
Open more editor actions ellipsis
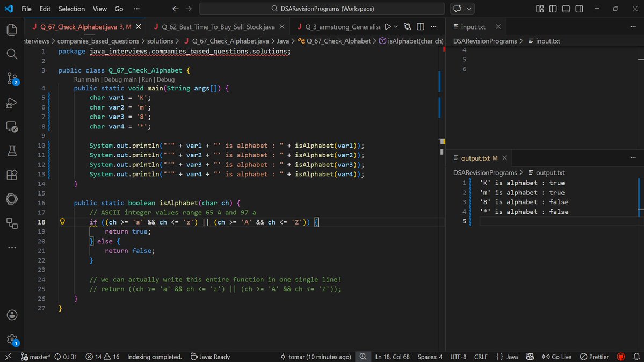(433, 27)
